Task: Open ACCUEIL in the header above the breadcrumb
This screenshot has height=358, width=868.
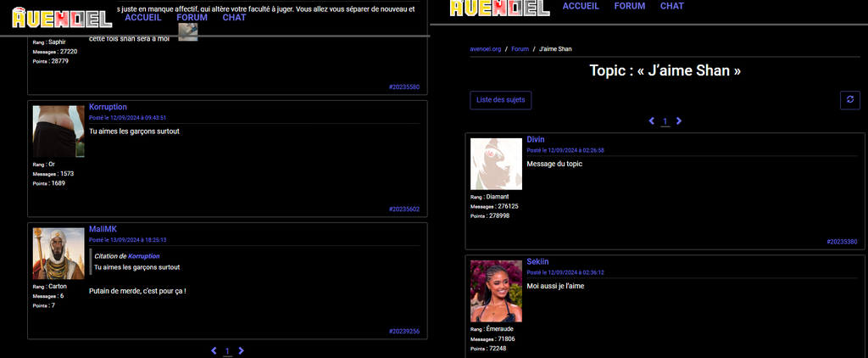Action: (x=581, y=6)
